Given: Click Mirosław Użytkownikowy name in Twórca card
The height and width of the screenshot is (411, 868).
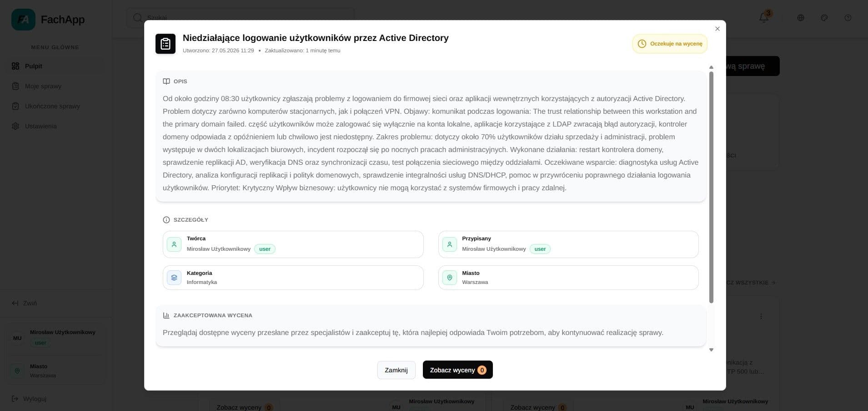Looking at the screenshot, I should click(219, 249).
